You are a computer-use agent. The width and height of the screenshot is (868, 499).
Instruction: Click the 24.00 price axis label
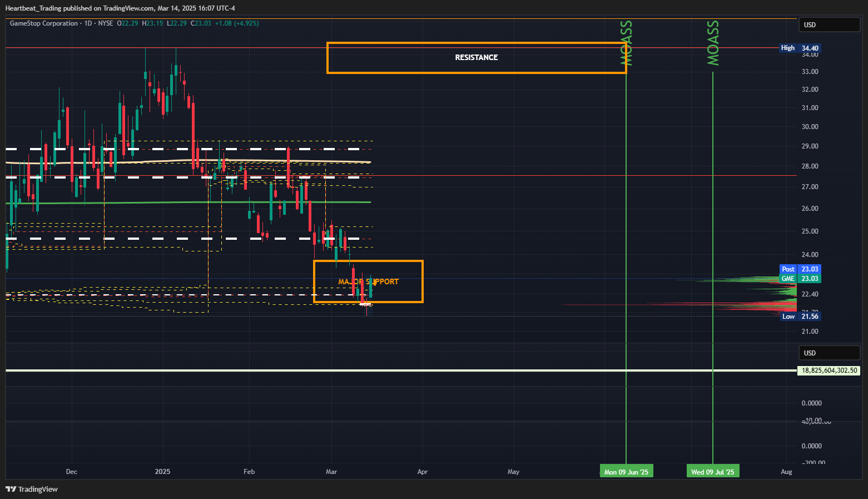810,254
